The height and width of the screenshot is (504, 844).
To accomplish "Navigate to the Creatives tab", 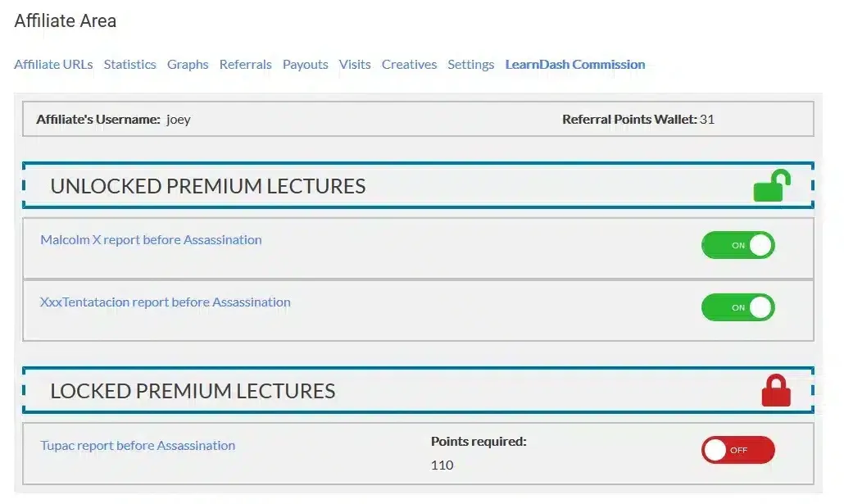I will pos(409,64).
